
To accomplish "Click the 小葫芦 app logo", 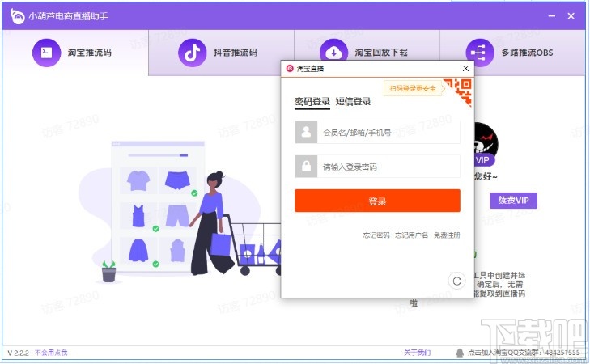I will (17, 16).
